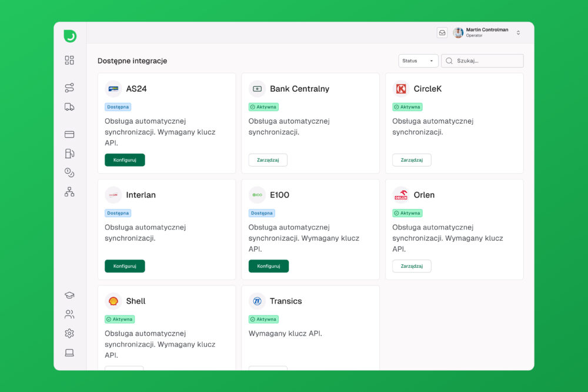Click the CircleK logo icon
The height and width of the screenshot is (392, 588).
[x=401, y=89]
